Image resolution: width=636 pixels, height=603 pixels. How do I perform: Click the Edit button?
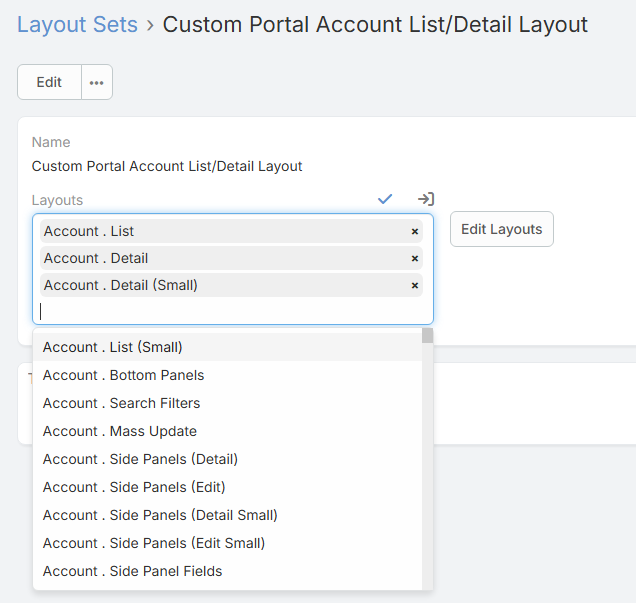[x=49, y=83]
